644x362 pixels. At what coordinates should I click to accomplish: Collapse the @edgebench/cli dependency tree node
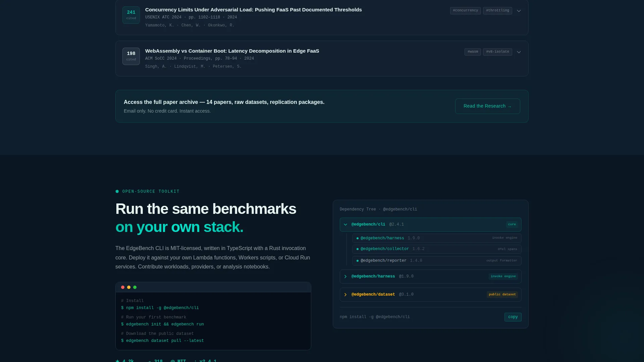click(x=345, y=225)
